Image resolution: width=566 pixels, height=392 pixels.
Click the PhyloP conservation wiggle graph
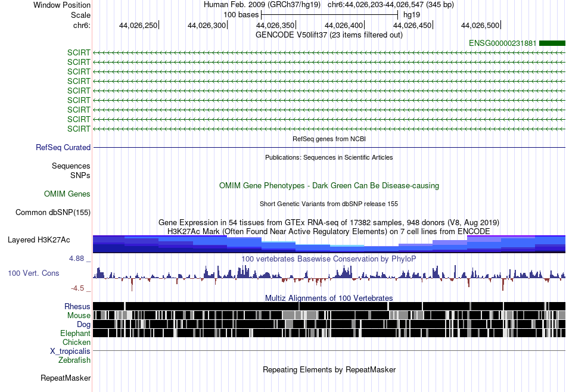329,277
